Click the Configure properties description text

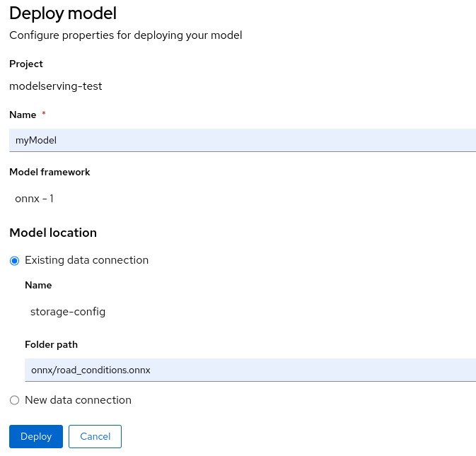(x=126, y=35)
